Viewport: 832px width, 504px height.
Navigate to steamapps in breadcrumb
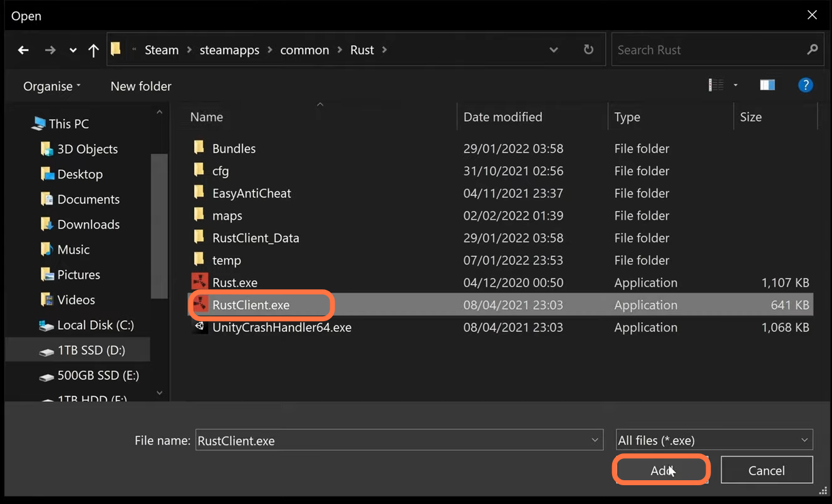229,50
